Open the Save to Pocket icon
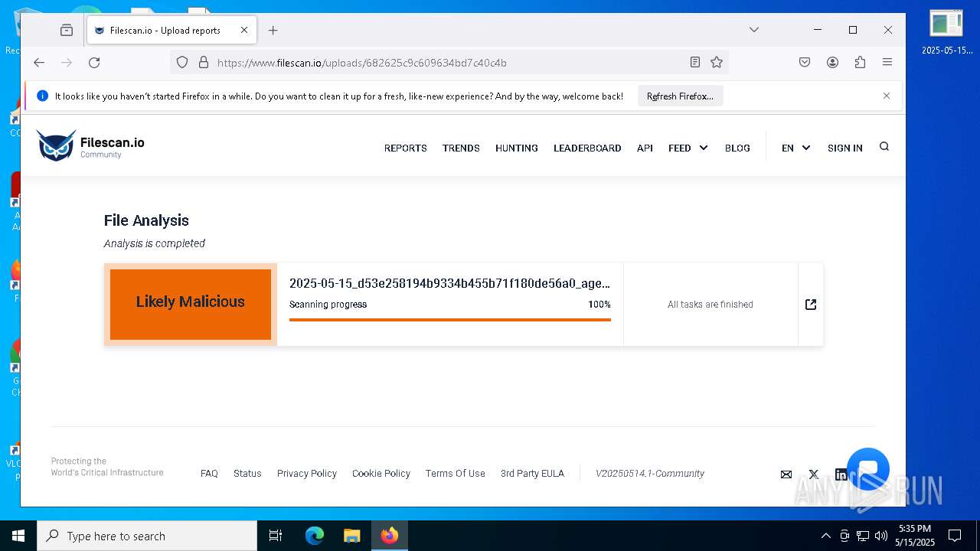This screenshot has width=980, height=551. (805, 63)
